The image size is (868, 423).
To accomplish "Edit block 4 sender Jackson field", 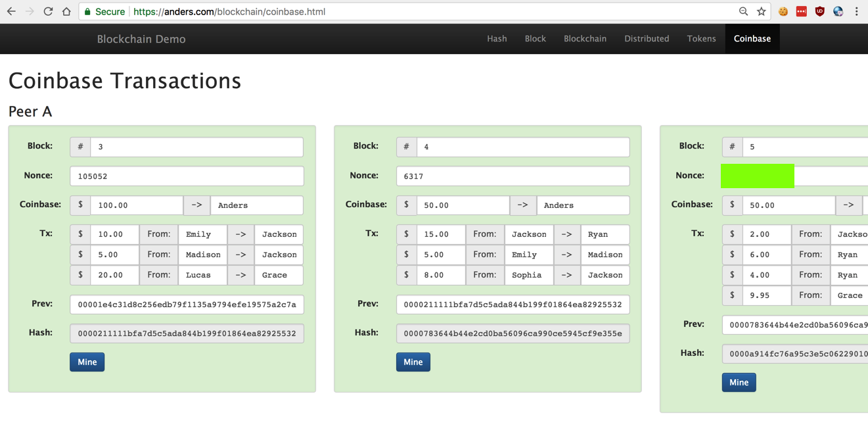I will (x=529, y=234).
